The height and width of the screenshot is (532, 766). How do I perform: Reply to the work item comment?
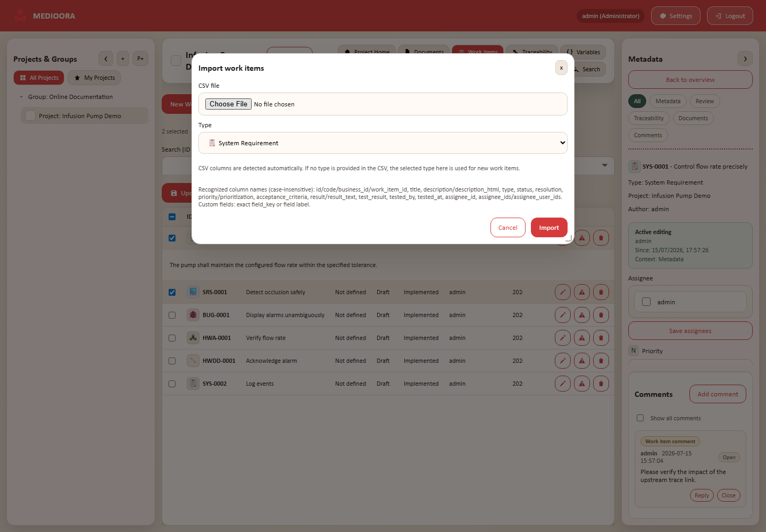[702, 495]
